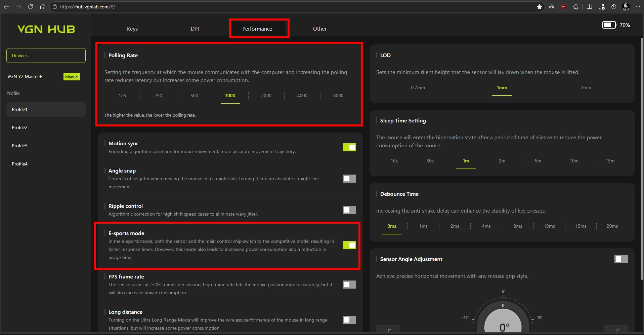Select Profile3 in the sidebar
The width and height of the screenshot is (644, 335).
click(46, 146)
